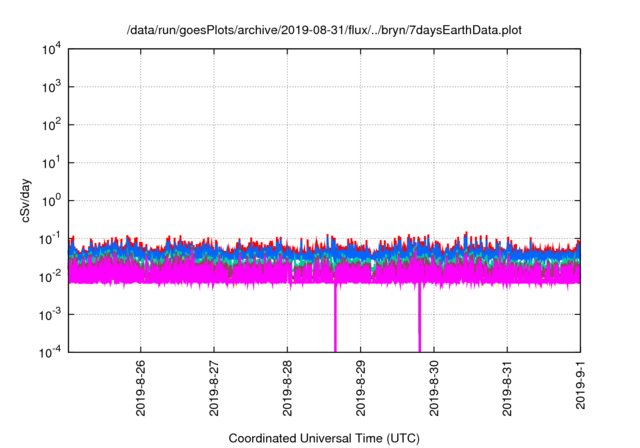The height and width of the screenshot is (448, 640).
Task: Click the 2019-8-26 date tick label
Action: click(140, 388)
